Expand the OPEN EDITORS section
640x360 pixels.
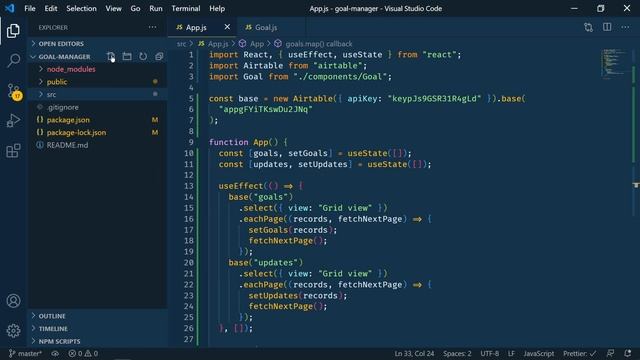98,44
